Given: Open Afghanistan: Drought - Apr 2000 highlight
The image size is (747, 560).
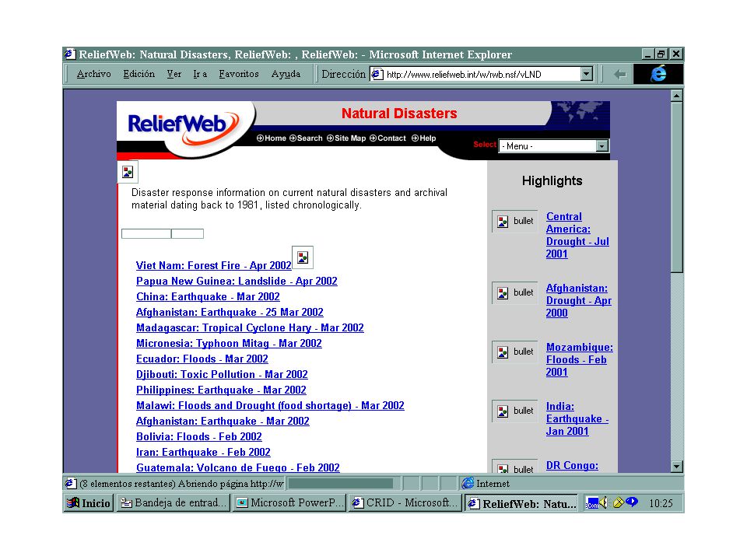Looking at the screenshot, I should pos(579,300).
